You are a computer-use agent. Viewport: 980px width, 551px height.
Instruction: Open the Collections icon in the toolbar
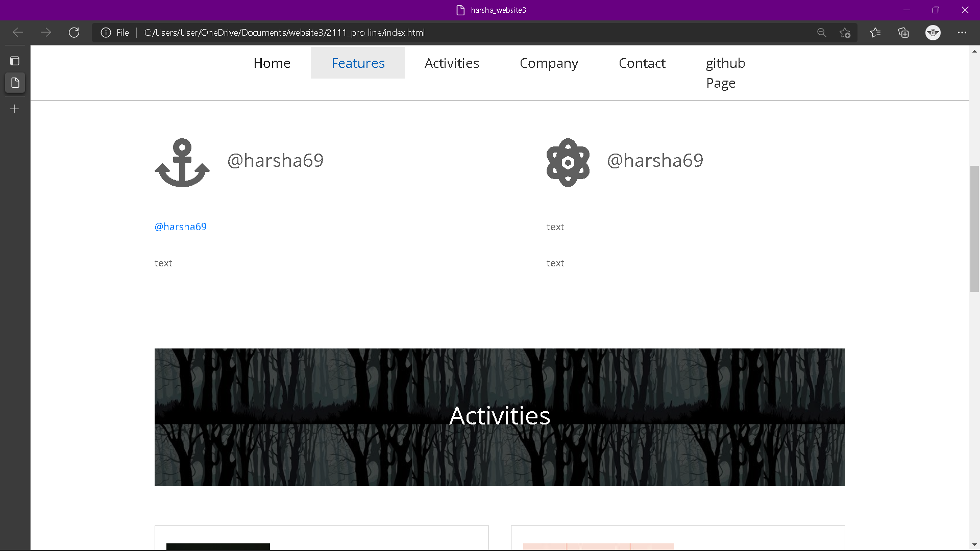click(x=903, y=32)
